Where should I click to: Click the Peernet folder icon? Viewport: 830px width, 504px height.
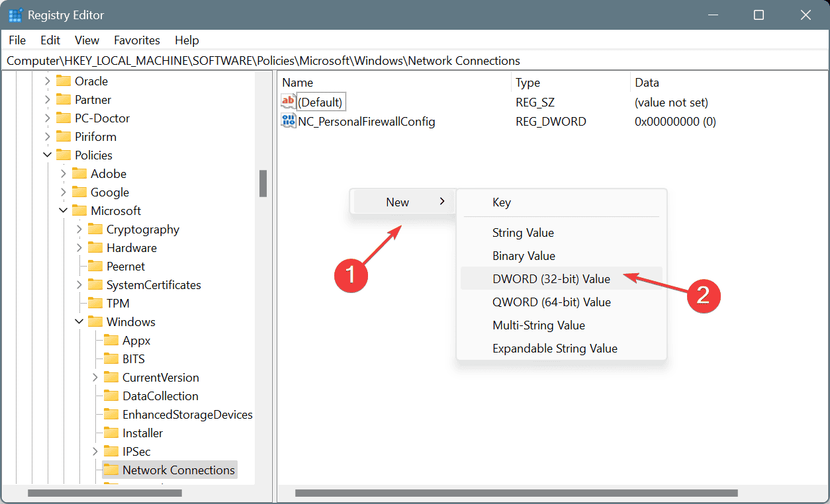pyautogui.click(x=95, y=266)
